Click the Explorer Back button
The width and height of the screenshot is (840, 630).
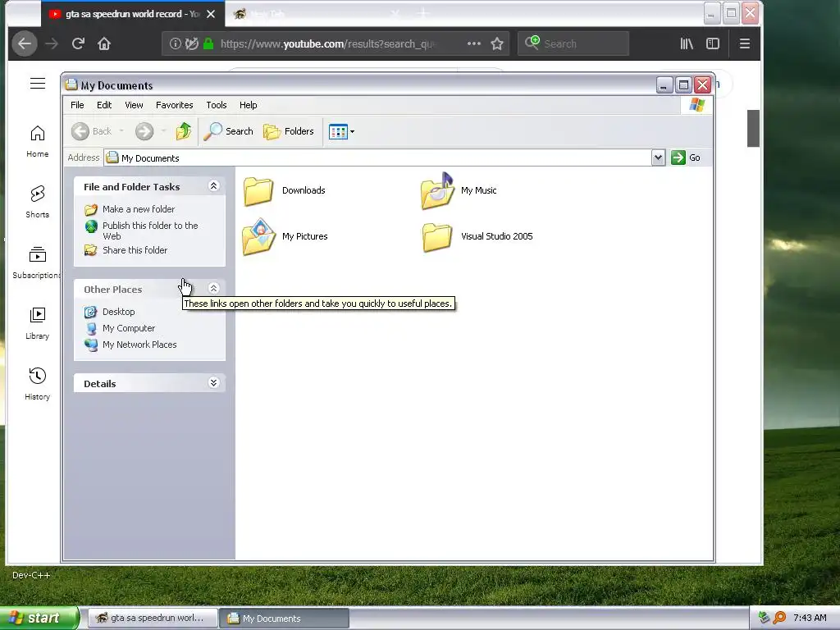(x=92, y=131)
